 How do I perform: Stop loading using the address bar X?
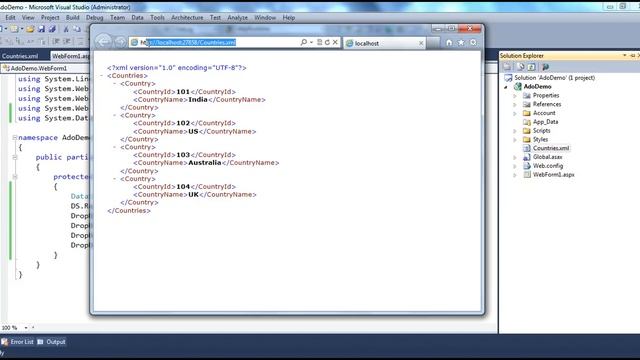pos(335,42)
